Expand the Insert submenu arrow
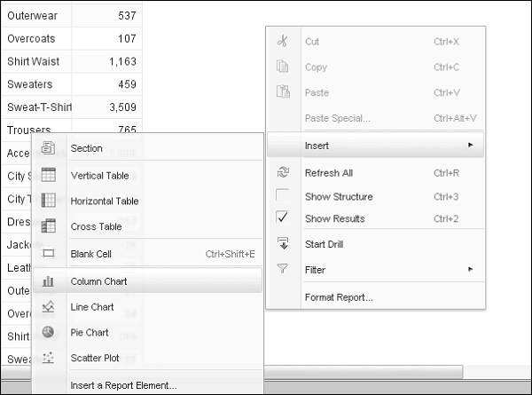532x395 pixels. (471, 145)
